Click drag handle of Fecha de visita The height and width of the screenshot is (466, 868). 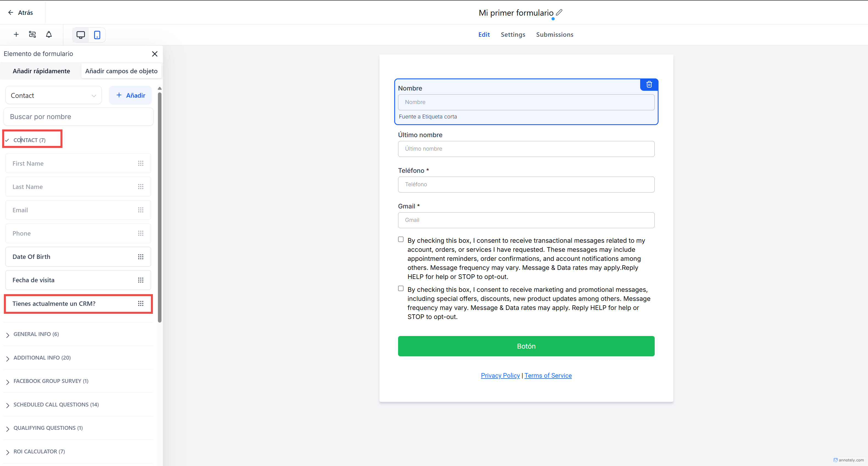coord(141,280)
